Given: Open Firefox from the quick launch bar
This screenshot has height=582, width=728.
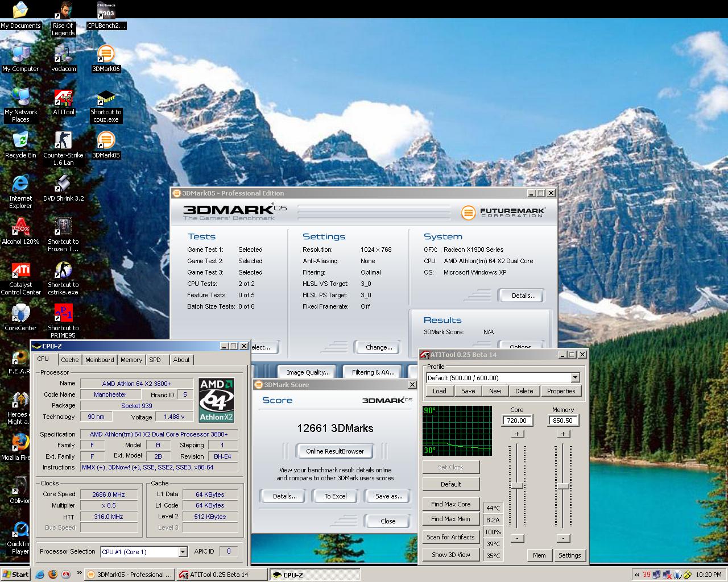Looking at the screenshot, I should pyautogui.click(x=53, y=575).
